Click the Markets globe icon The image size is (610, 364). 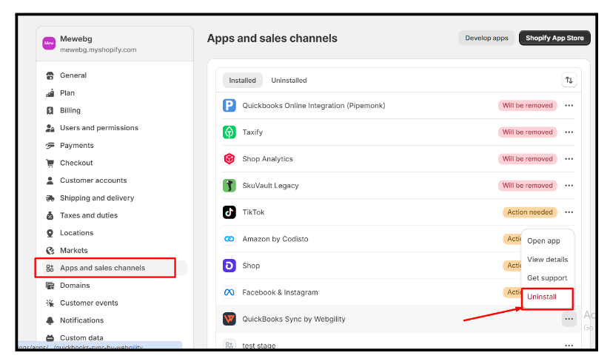(x=50, y=251)
